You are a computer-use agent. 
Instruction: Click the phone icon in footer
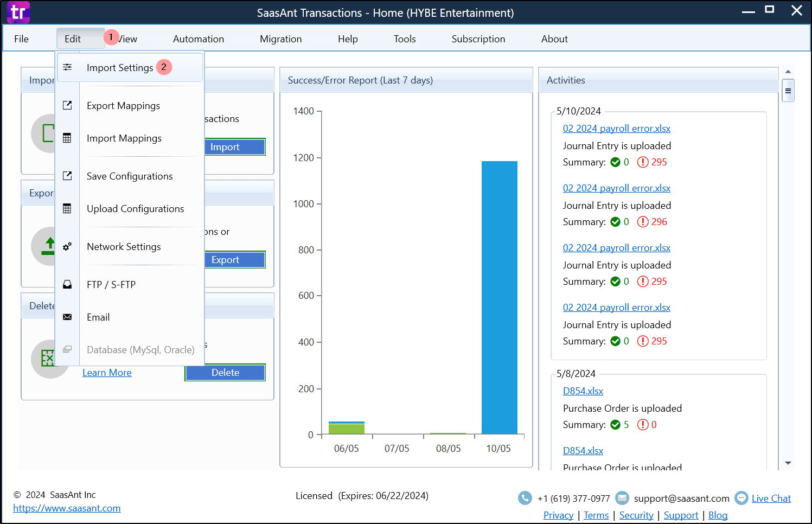(525, 498)
